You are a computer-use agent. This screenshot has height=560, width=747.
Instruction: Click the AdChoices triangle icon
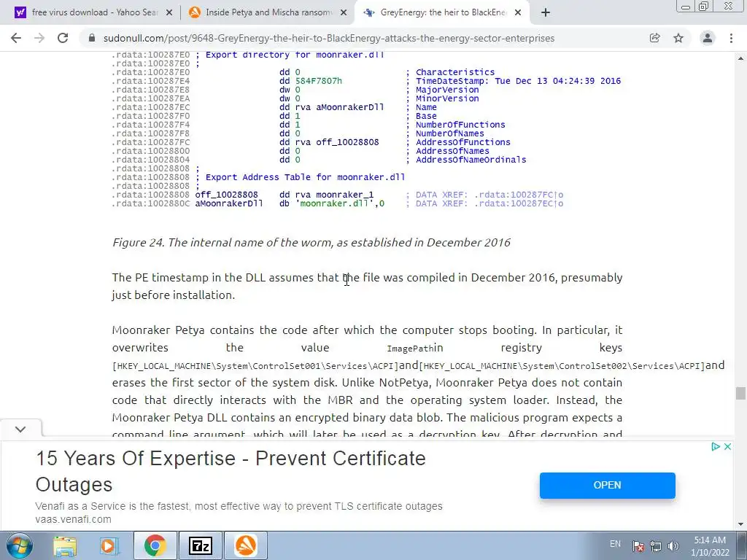click(x=715, y=447)
